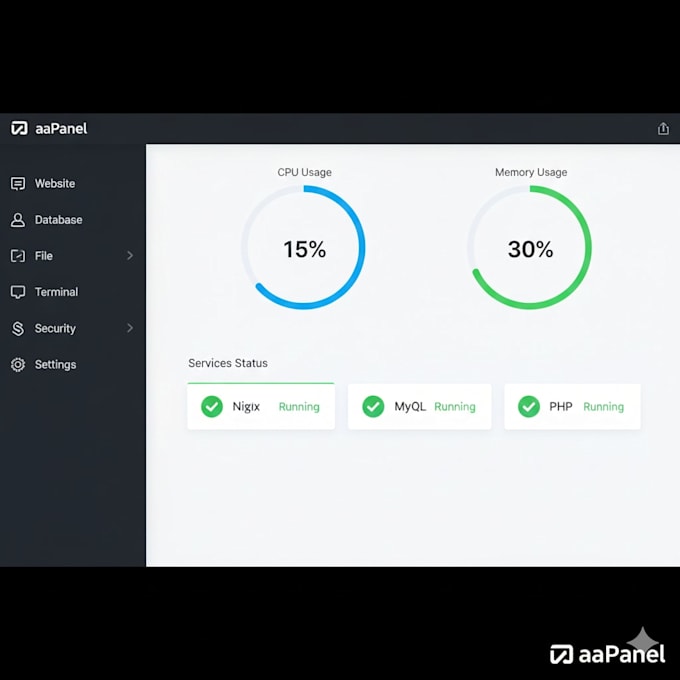This screenshot has height=680, width=680.
Task: Click the Memory Usage label
Action: 531,172
